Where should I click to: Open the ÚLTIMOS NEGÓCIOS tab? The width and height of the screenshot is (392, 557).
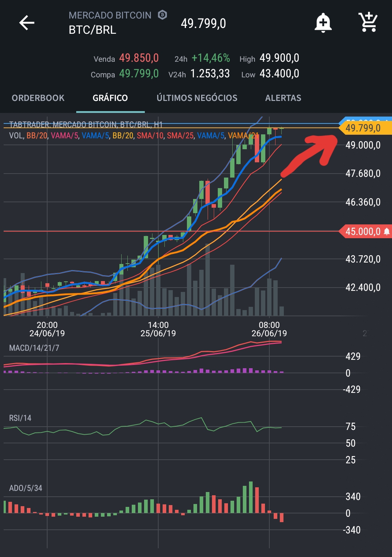[197, 98]
